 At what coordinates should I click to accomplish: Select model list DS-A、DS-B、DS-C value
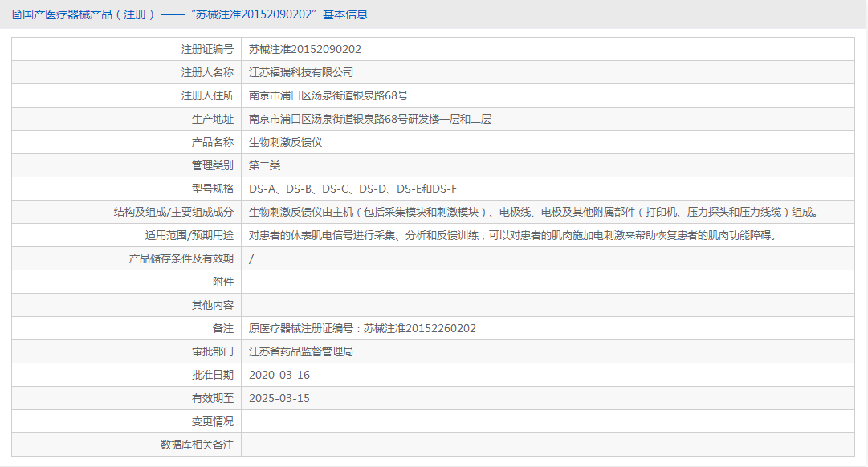[352, 189]
